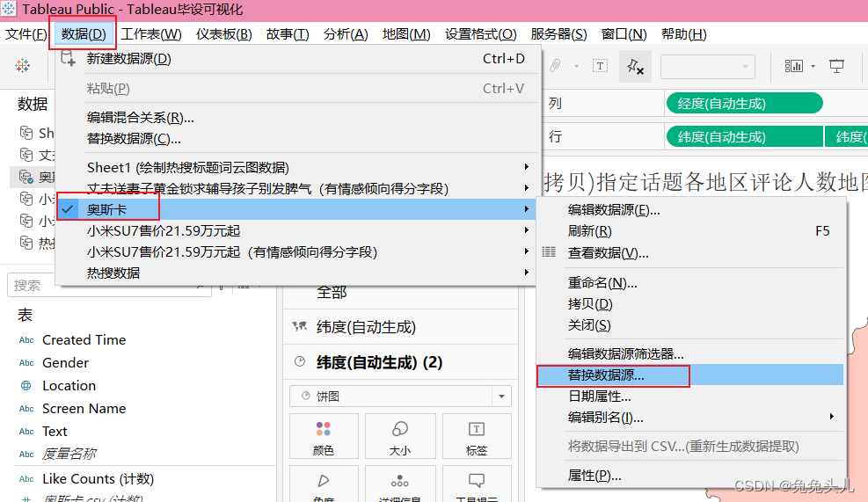Open the 仪表板(B) menu
This screenshot has width=868, height=502.
[x=224, y=34]
